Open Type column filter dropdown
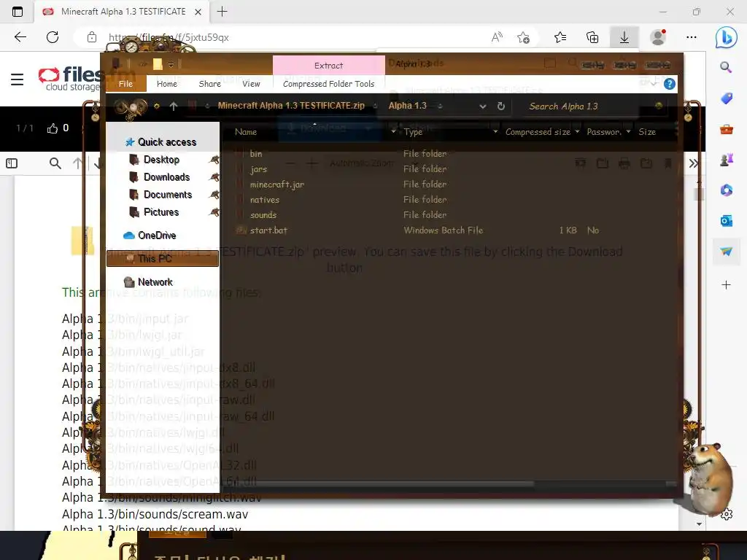 click(495, 131)
